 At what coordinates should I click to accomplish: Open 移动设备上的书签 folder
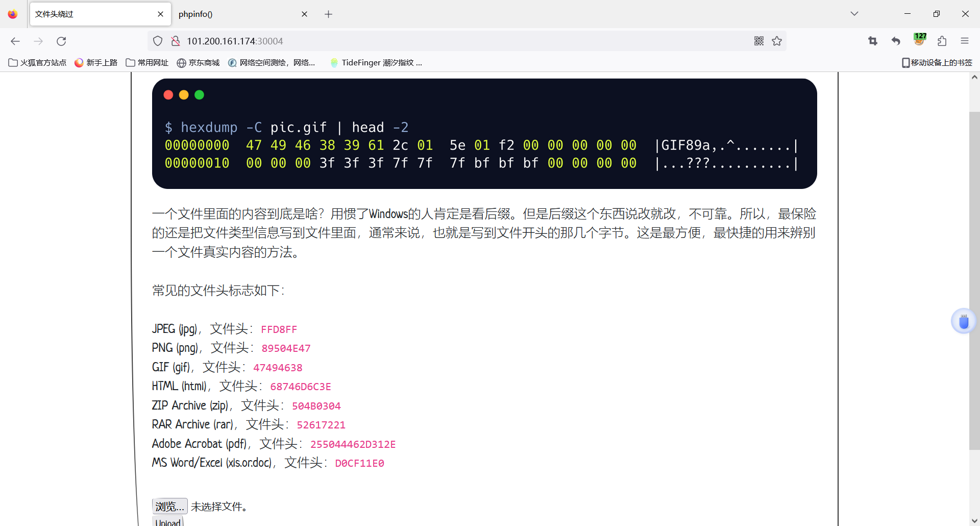[x=937, y=63]
